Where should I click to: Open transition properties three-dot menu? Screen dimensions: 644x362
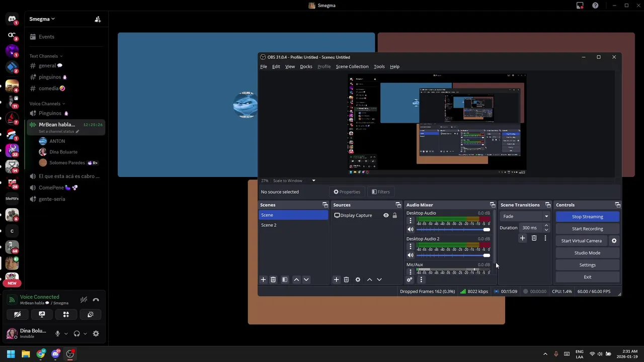[x=545, y=238]
